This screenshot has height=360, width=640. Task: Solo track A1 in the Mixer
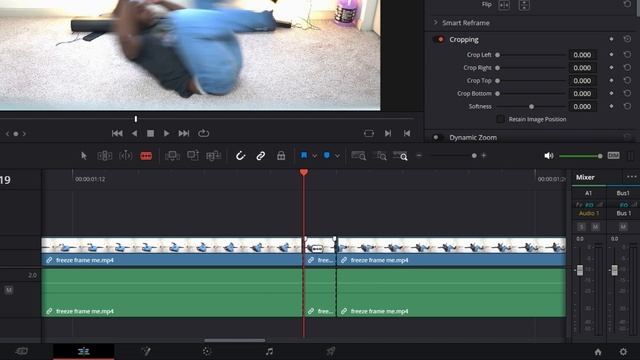coord(582,227)
